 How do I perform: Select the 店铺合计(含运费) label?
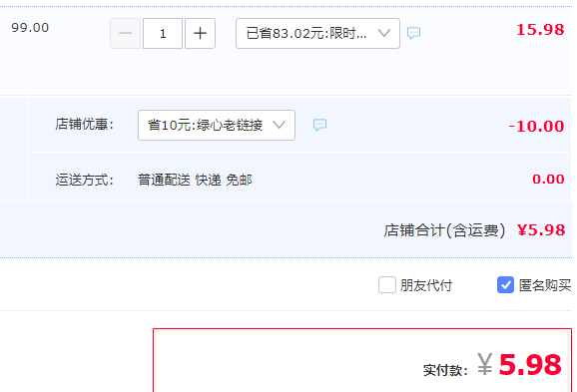click(x=444, y=230)
